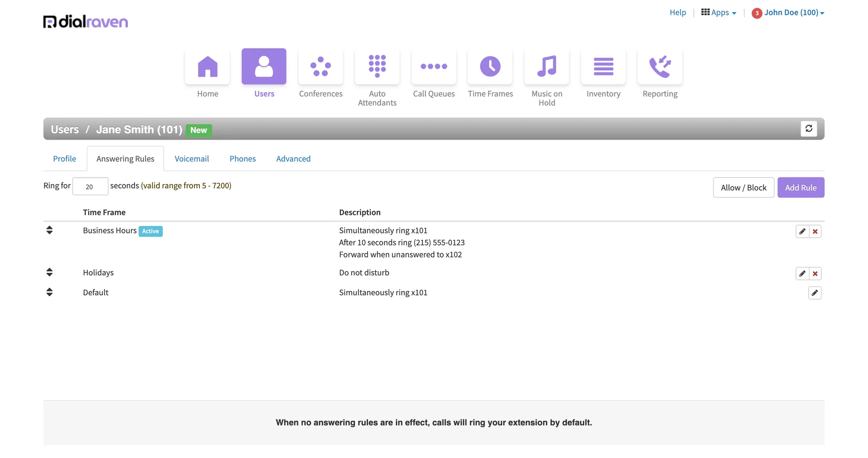The height and width of the screenshot is (458, 868).
Task: Open the Music on Hold icon
Action: click(x=547, y=66)
